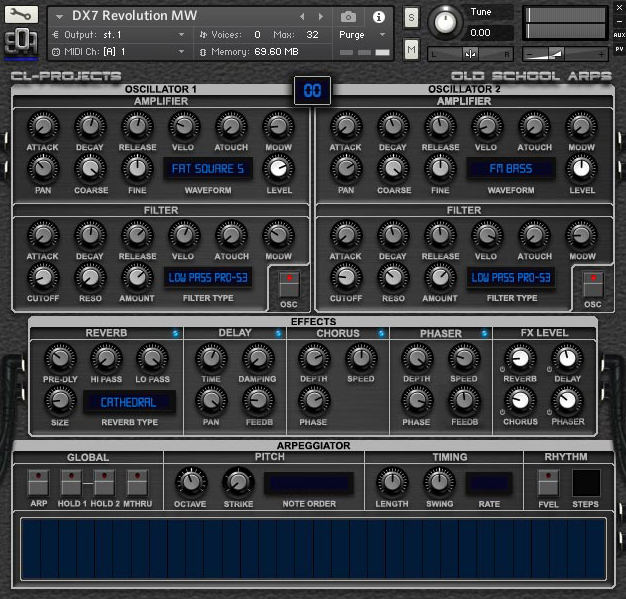Toggle the HOLD 2 switch
The width and height of the screenshot is (626, 599).
104,482
